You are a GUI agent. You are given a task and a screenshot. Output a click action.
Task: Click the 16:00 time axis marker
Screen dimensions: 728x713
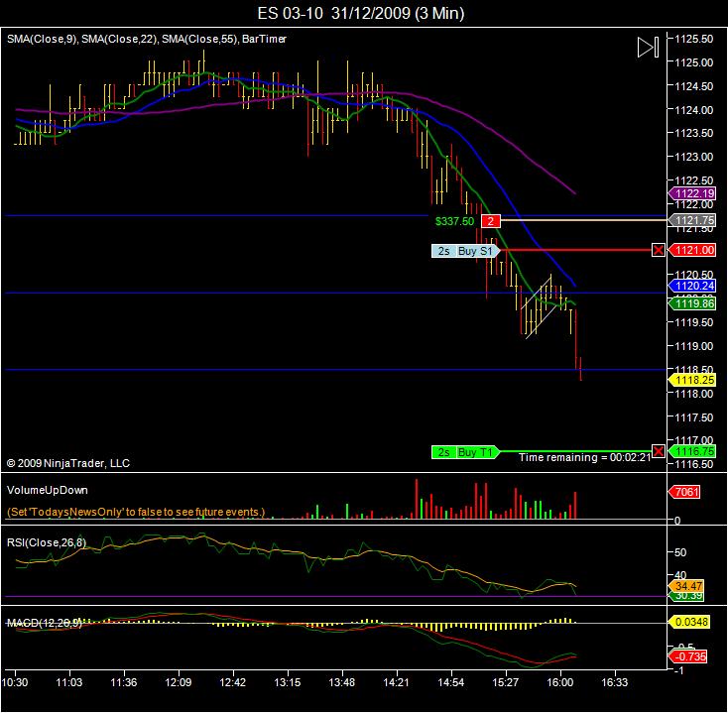pyautogui.click(x=560, y=682)
